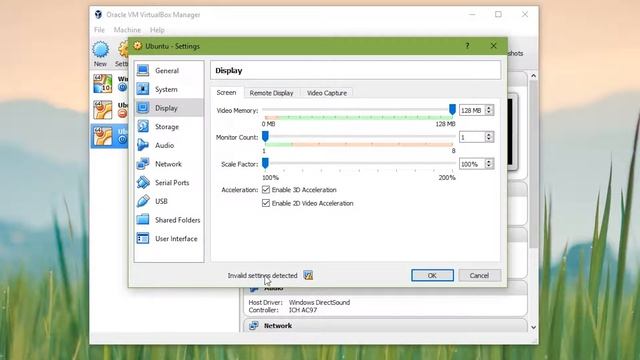Toggle Enable 2D Video Acceleration checkbox
The height and width of the screenshot is (360, 640).
[266, 203]
